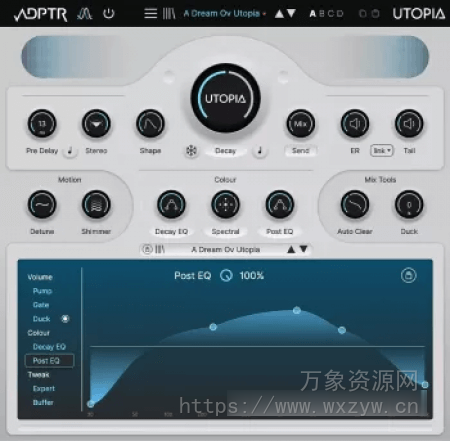Image resolution: width=450 pixels, height=441 pixels.
Task: Select Duck in the sidebar
Action: 41,319
